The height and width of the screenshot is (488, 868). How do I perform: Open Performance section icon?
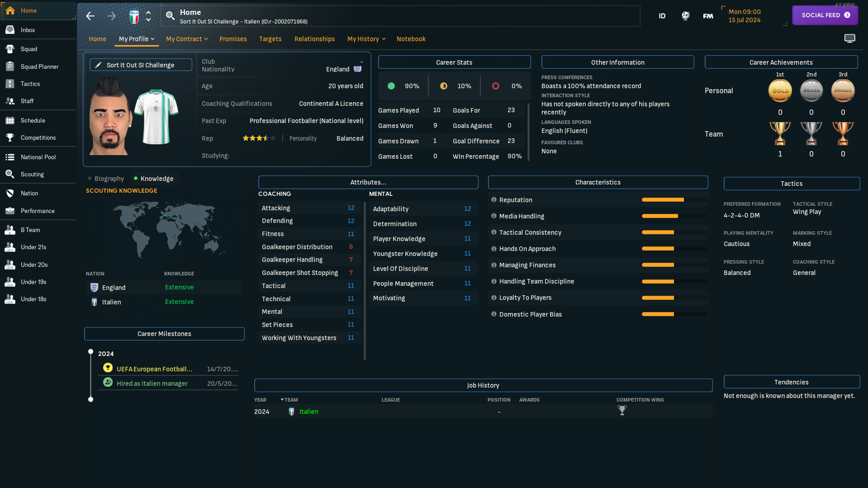10,211
